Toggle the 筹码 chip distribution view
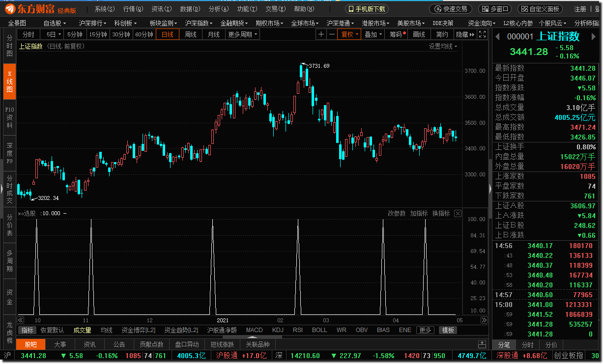Image resolution: width=604 pixels, height=364 pixels. click(396, 34)
